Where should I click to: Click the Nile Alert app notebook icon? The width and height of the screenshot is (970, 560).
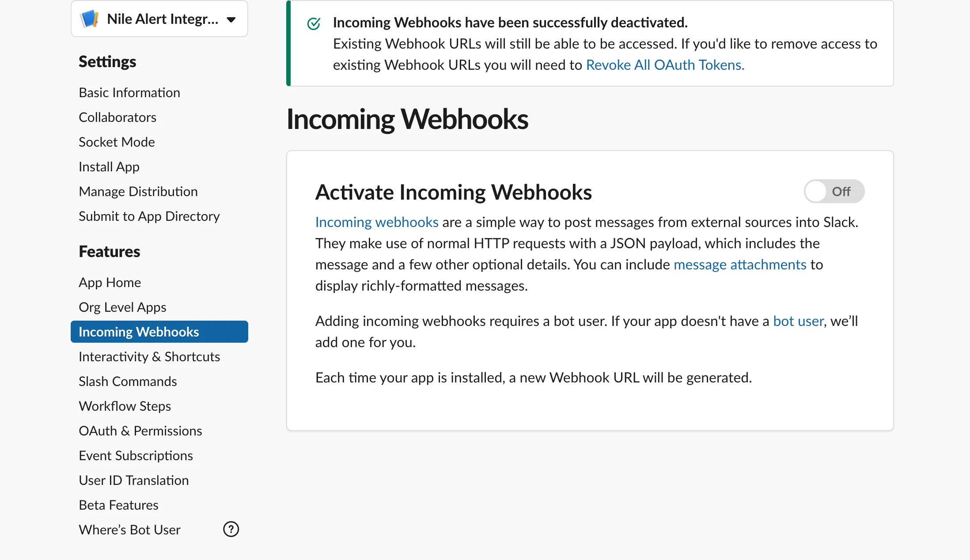pos(90,19)
